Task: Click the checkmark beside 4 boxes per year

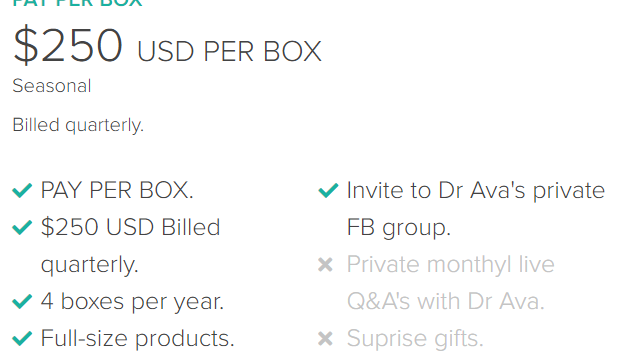Action: 22,302
